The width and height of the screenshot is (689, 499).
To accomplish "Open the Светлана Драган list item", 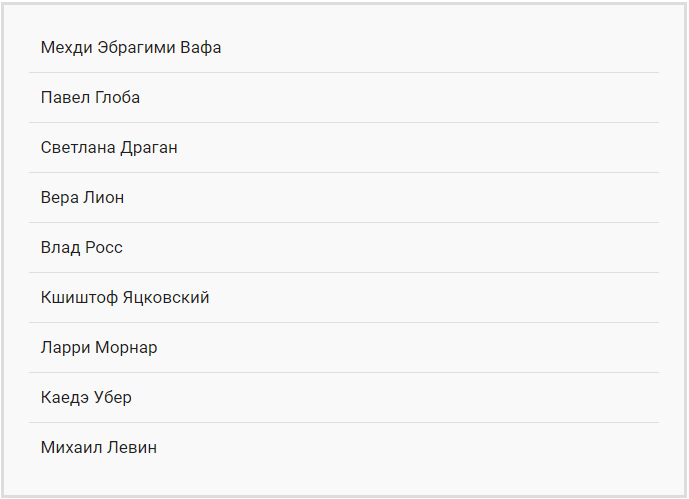I will coord(109,148).
